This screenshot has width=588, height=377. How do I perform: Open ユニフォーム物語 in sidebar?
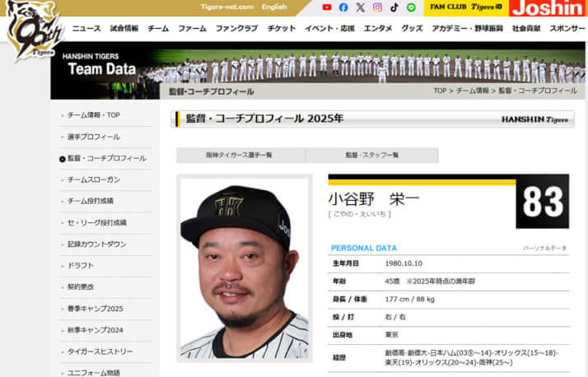tap(94, 373)
